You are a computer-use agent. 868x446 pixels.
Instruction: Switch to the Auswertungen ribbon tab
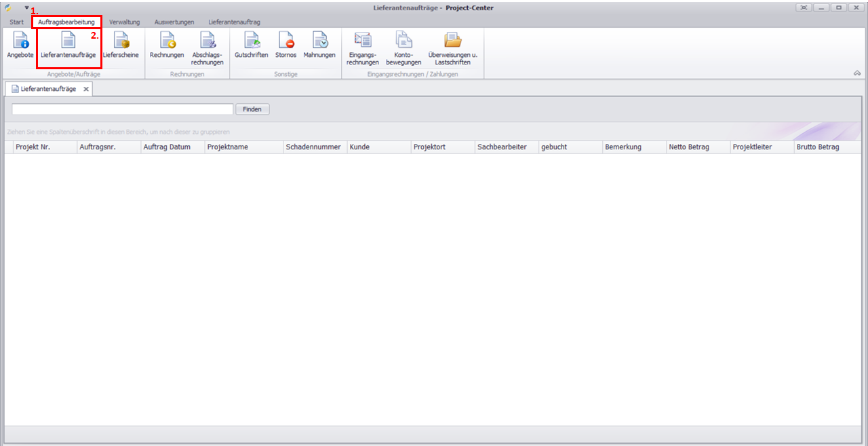(x=174, y=22)
